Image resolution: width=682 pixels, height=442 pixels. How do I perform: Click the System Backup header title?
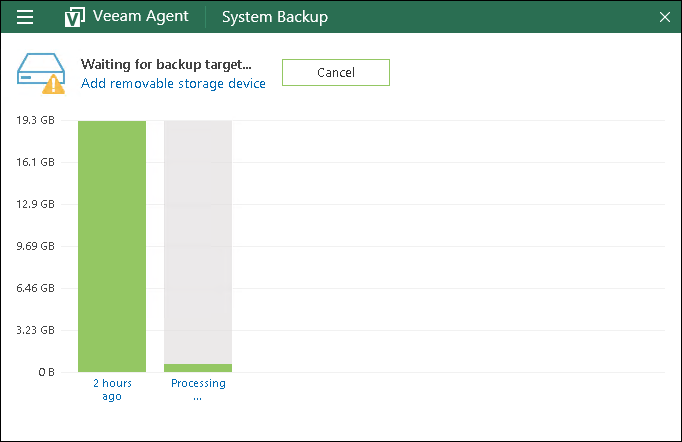(274, 17)
